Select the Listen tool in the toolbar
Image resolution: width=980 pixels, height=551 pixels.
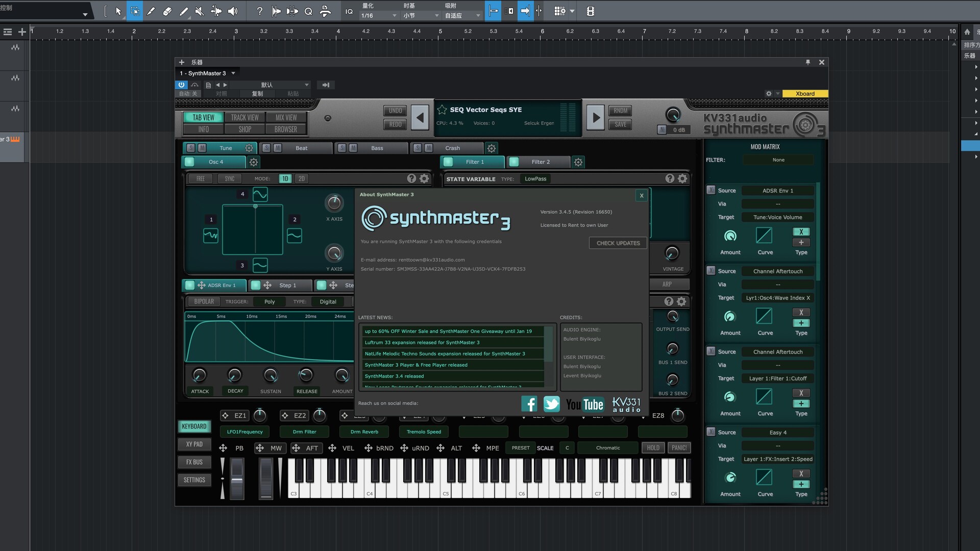(233, 11)
